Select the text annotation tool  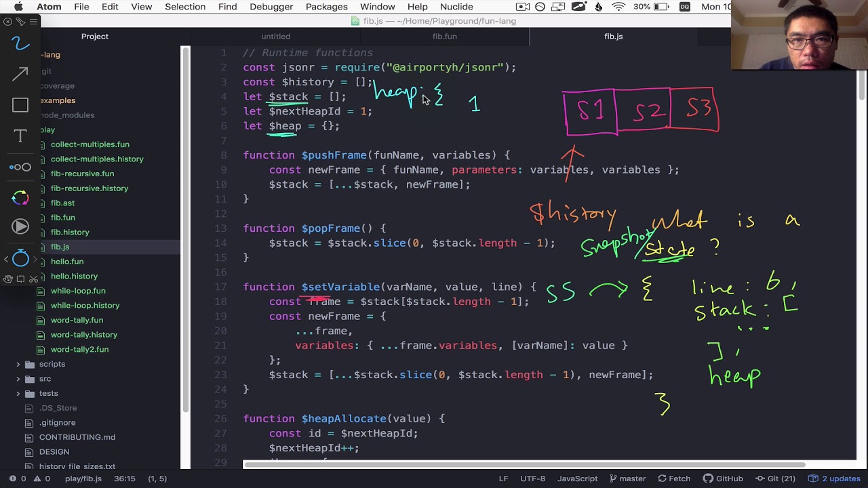click(x=20, y=136)
